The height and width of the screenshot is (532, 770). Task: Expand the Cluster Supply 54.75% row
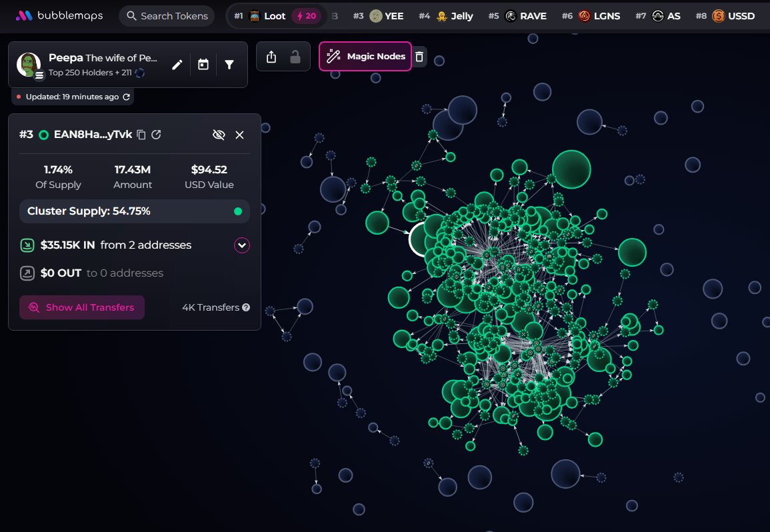click(134, 211)
